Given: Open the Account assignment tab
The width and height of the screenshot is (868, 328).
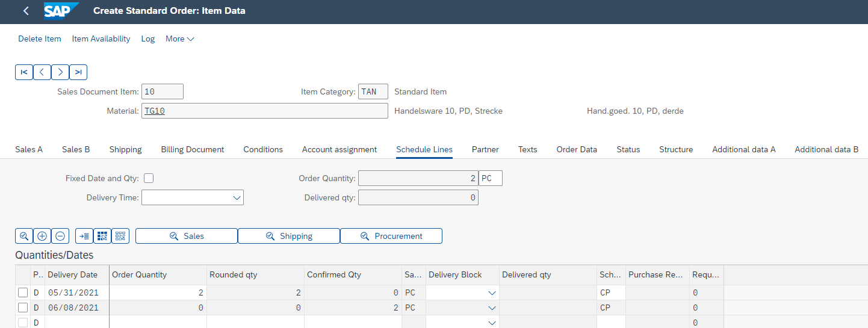Looking at the screenshot, I should click(339, 149).
